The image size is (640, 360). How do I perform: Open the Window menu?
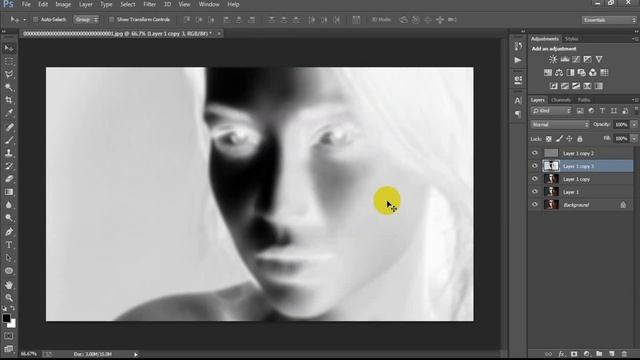click(209, 4)
